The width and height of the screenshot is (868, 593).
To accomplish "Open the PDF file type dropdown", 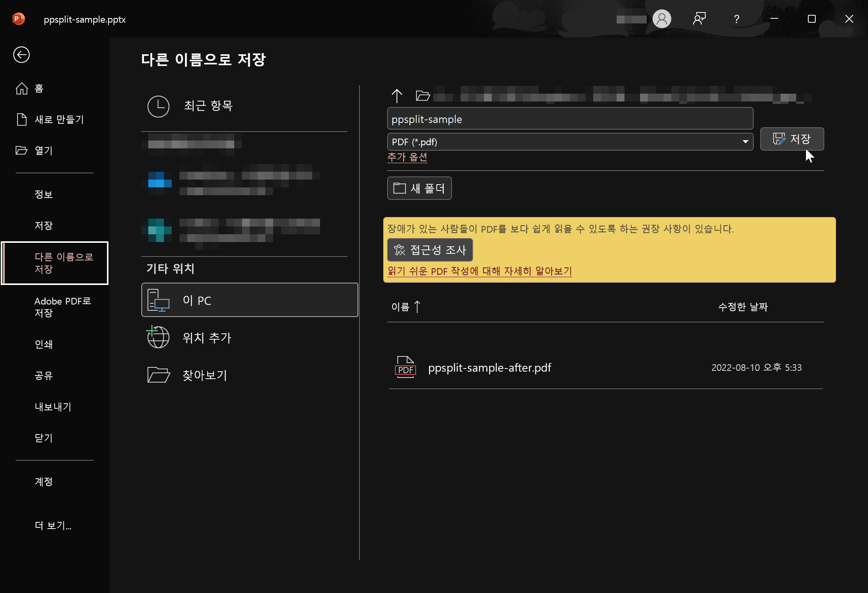I will click(570, 142).
